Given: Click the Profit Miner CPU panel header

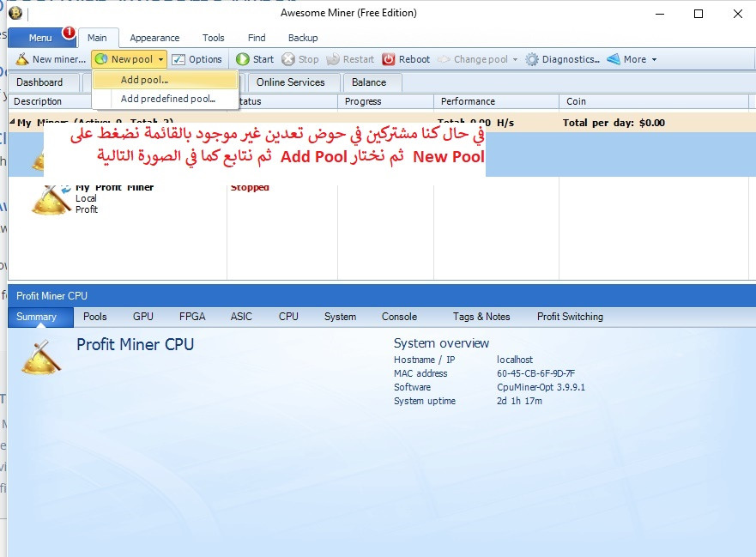Looking at the screenshot, I should coord(382,295).
